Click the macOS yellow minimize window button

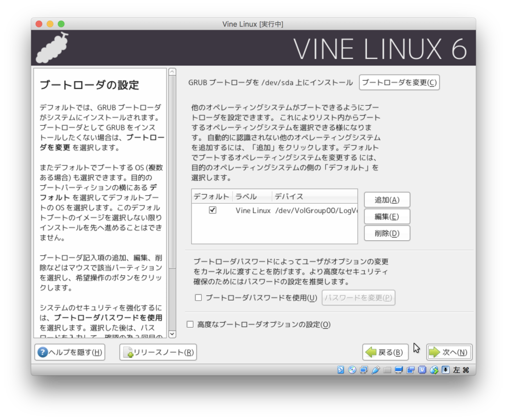[x=50, y=24]
